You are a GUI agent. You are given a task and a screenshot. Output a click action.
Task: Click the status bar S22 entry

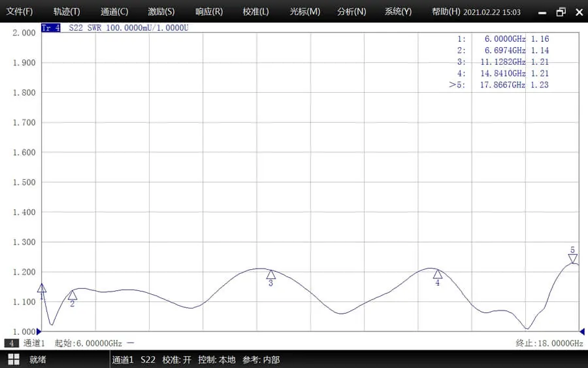pyautogui.click(x=148, y=360)
